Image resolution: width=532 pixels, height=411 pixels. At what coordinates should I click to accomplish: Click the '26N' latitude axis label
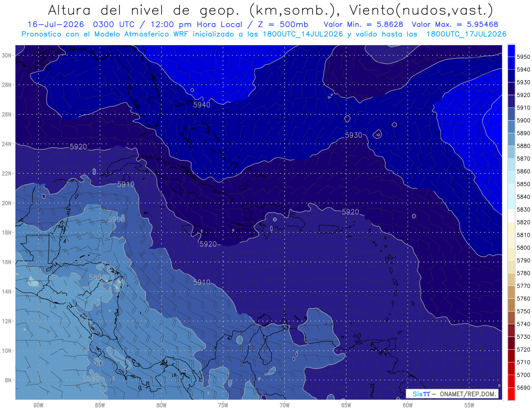[7, 114]
